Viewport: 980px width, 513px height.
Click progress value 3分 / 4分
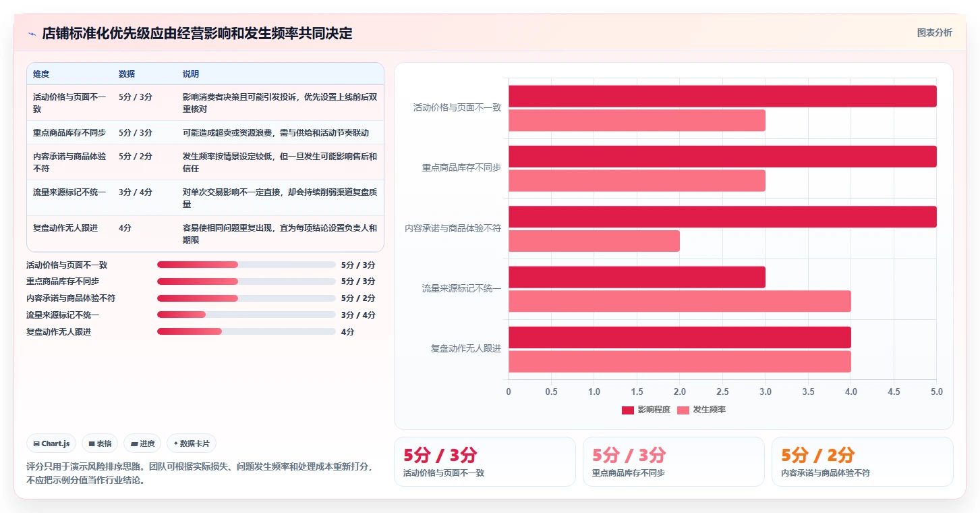click(x=358, y=315)
